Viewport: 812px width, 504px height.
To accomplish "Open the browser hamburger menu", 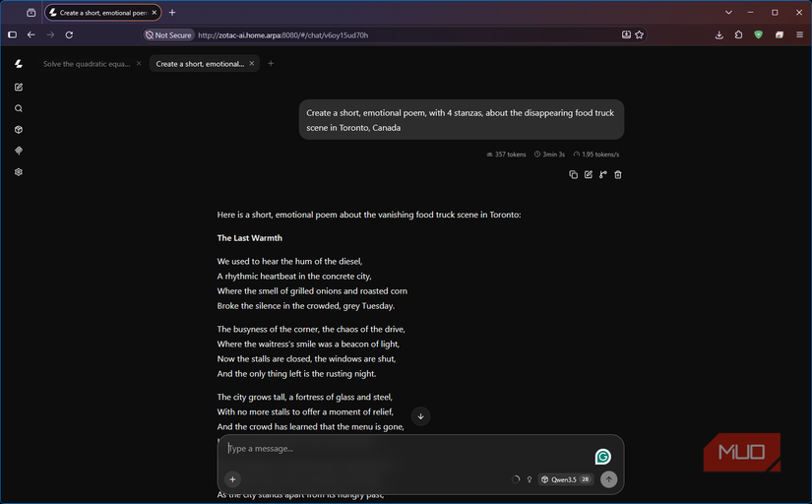I will point(799,34).
